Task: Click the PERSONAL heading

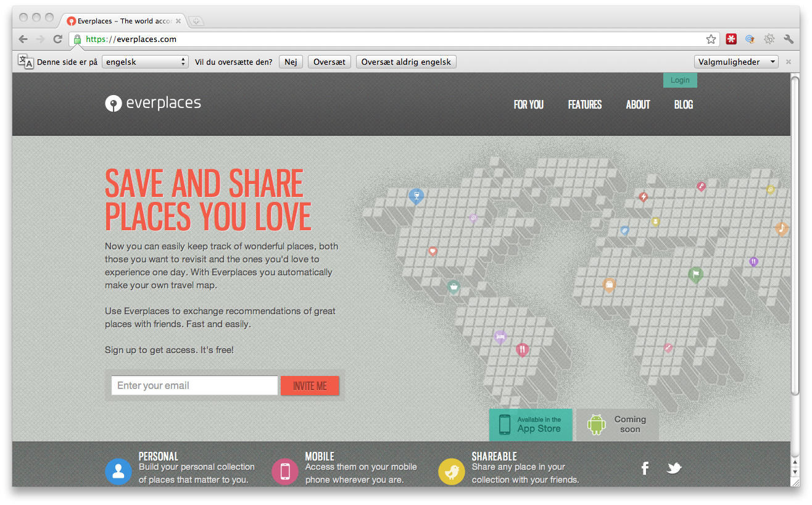Action: pos(159,456)
